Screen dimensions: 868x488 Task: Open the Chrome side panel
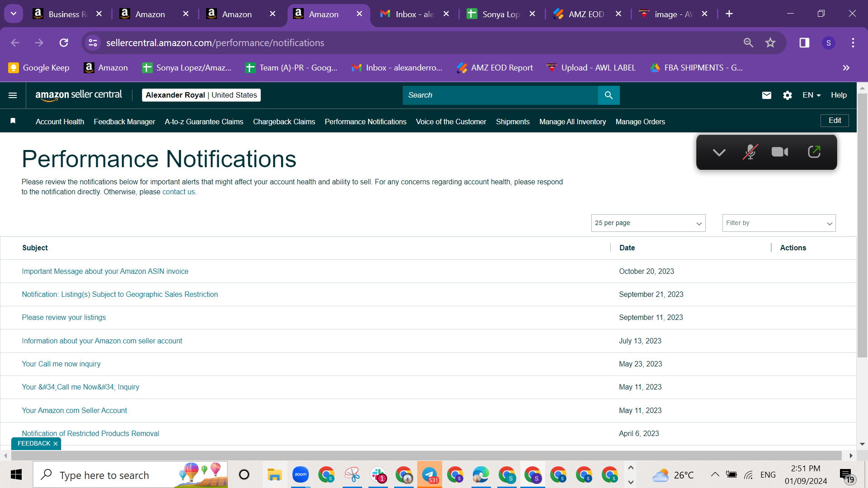804,43
